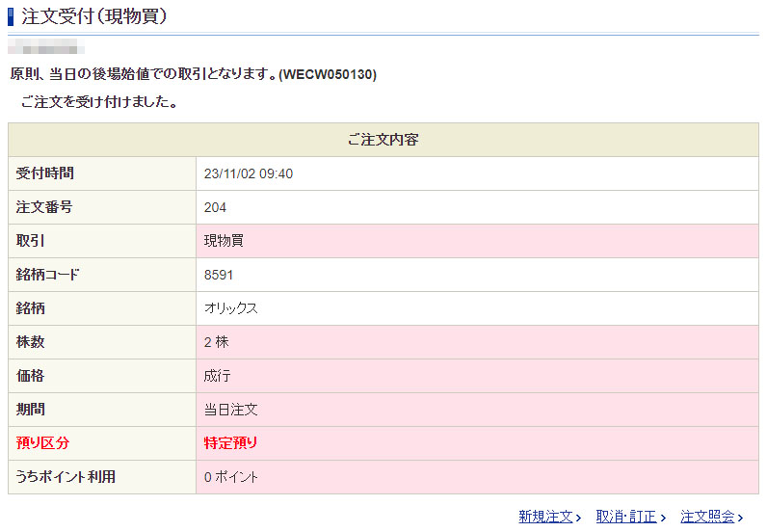Viewport: 767px width, 532px height.
Task: Click the ご注文内容 table header
Action: (x=383, y=140)
